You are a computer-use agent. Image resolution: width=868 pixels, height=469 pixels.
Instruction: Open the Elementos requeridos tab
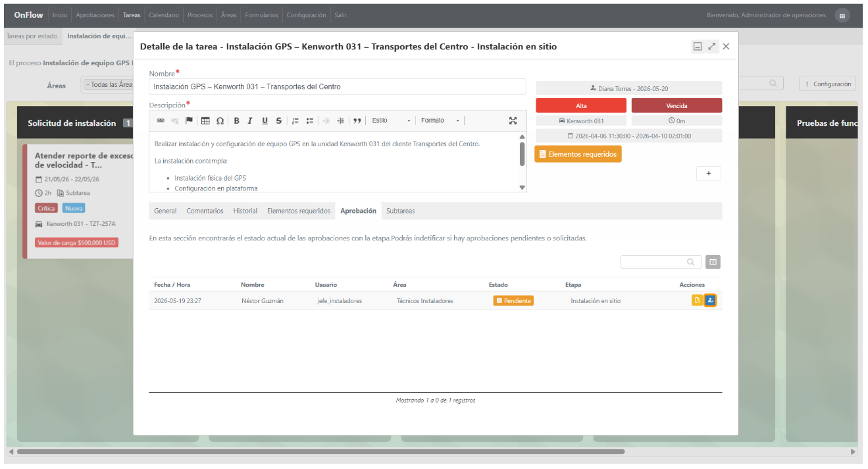click(x=299, y=211)
